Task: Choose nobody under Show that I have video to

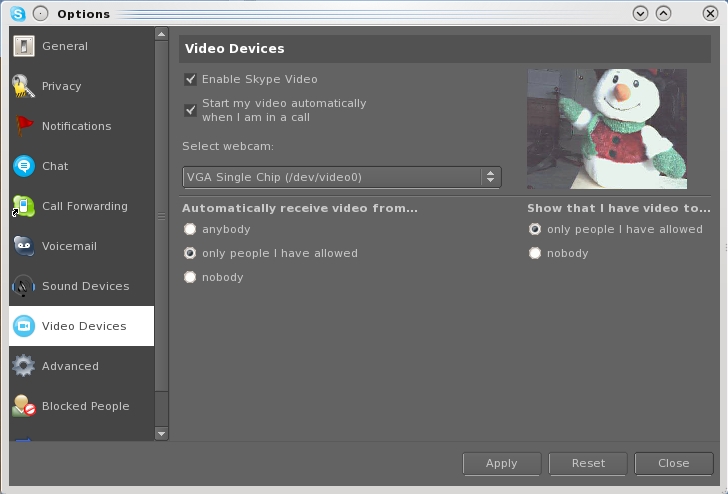Action: pos(535,253)
